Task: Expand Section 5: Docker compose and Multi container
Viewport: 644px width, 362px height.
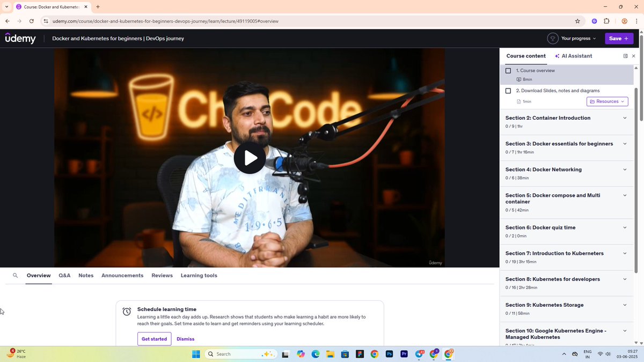Action: pos(567,202)
